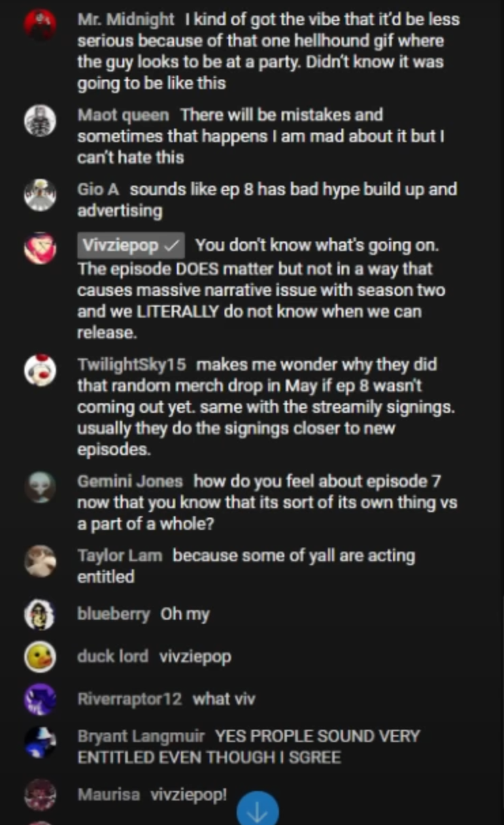
Task: Click the blue scroll-to-bottom arrow button
Action: coord(258,811)
